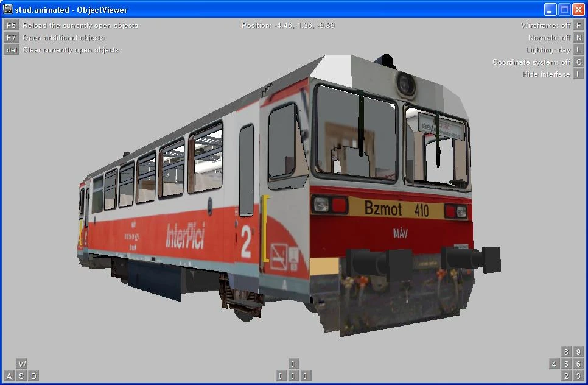Click the 'Reload the currently open objects' label
Viewport: 588px width, 385px height.
80,26
